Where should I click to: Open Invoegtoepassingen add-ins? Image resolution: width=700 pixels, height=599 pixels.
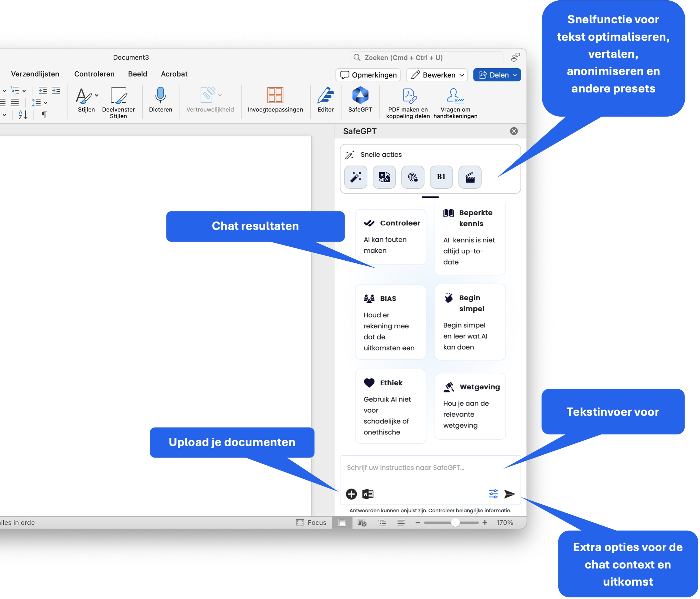[275, 100]
